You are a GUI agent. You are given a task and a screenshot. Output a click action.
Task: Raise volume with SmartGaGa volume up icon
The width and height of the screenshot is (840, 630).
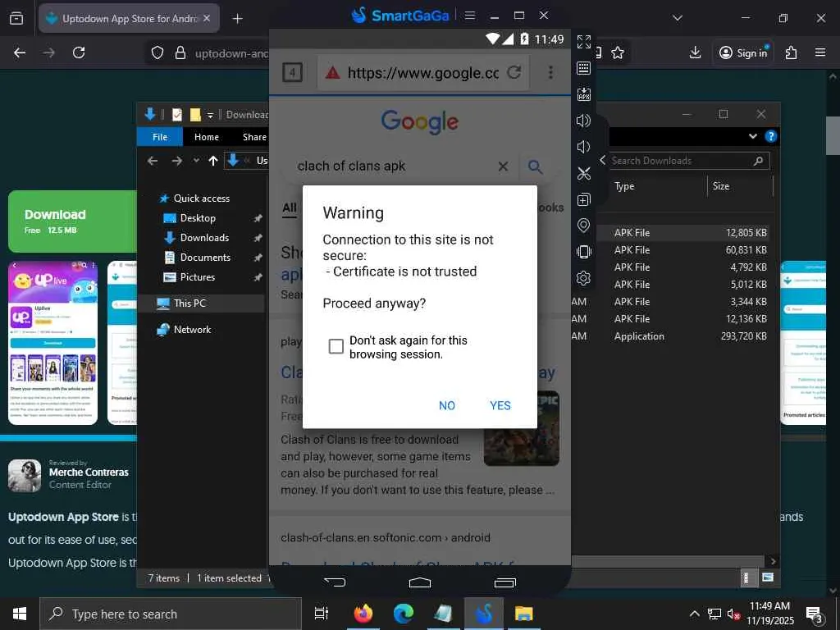point(583,121)
